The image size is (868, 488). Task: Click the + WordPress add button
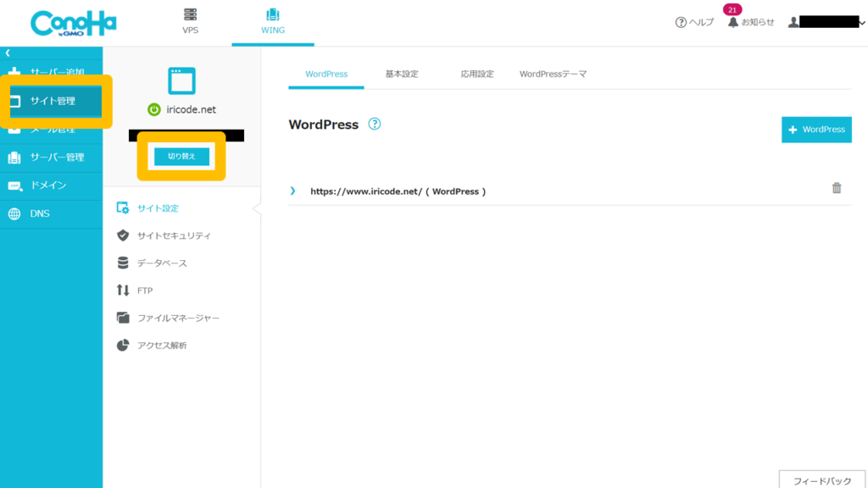816,130
